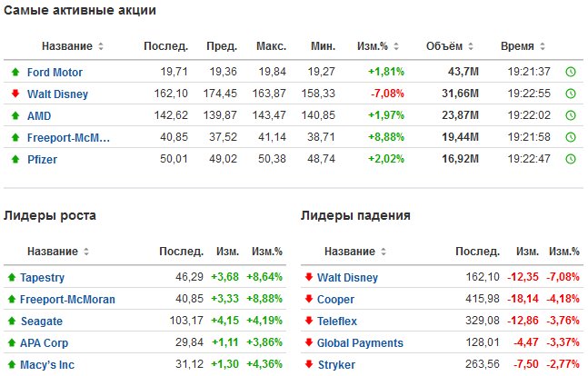
Task: Select Ford Motor volume 43,7M
Action: pyautogui.click(x=463, y=72)
